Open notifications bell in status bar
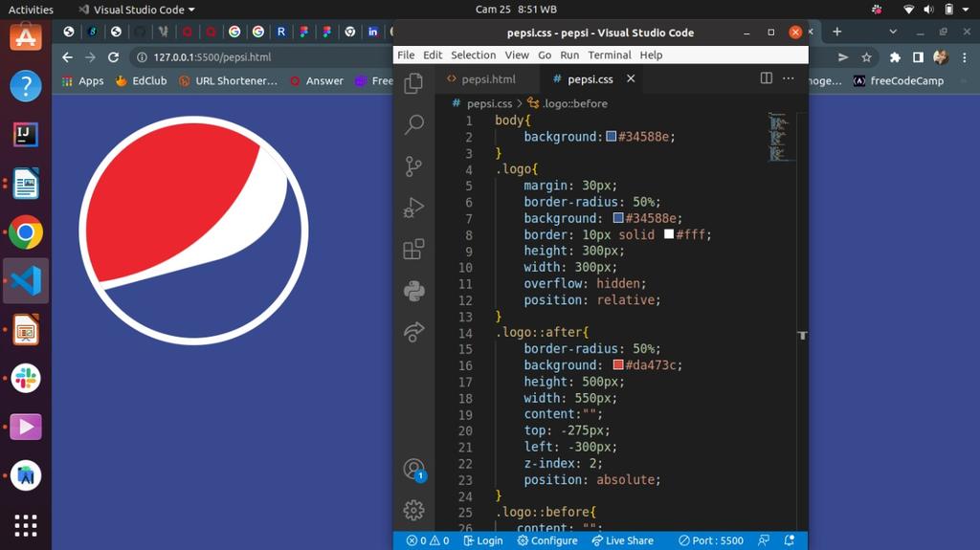Image resolution: width=980 pixels, height=550 pixels. pyautogui.click(x=790, y=540)
